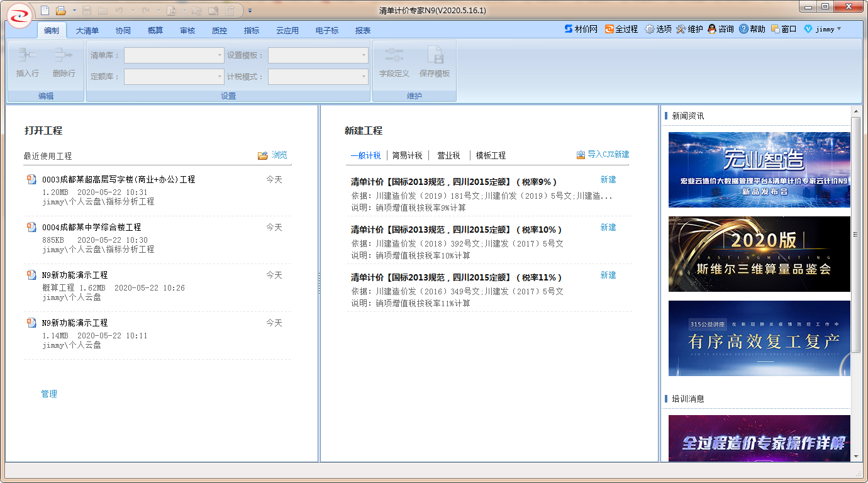Switch to the 概算 ribbon tab
Screen dimensions: 868x483
tap(155, 30)
